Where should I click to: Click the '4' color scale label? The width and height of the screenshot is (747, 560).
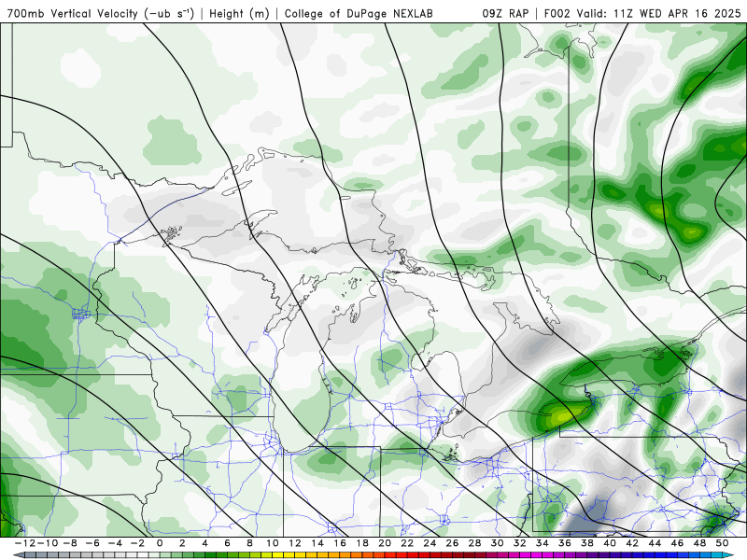coord(204,543)
